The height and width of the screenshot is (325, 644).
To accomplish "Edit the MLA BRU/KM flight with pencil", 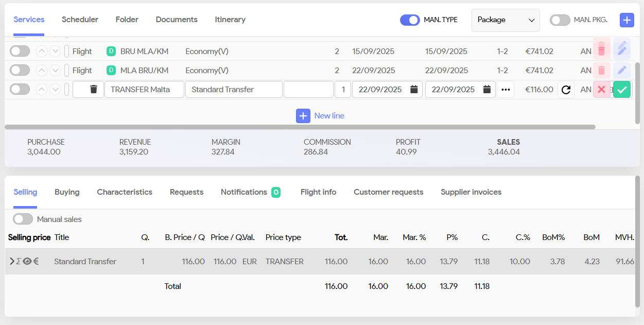I will click(622, 70).
